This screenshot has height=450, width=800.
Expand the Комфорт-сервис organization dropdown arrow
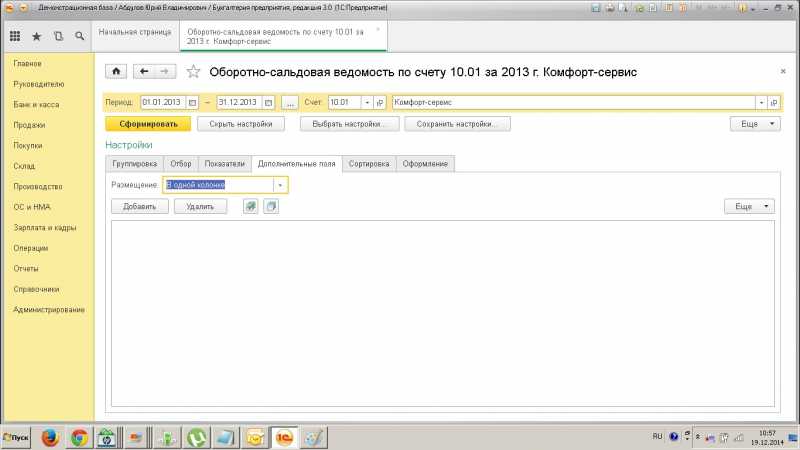pos(761,103)
